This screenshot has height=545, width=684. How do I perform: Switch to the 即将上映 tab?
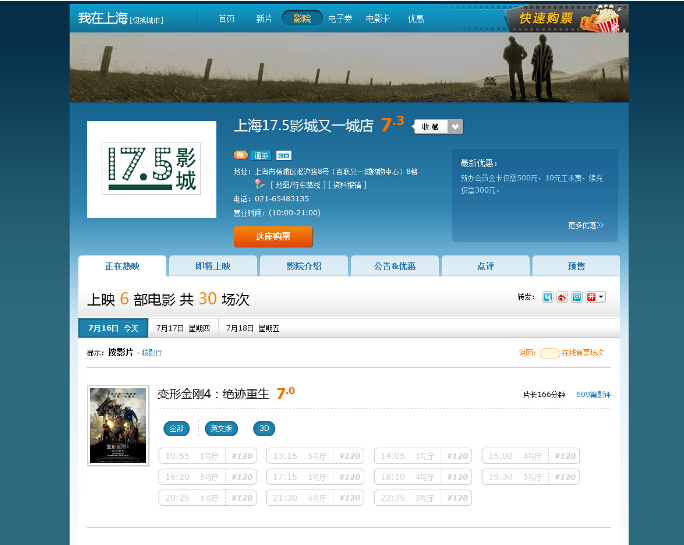213,266
